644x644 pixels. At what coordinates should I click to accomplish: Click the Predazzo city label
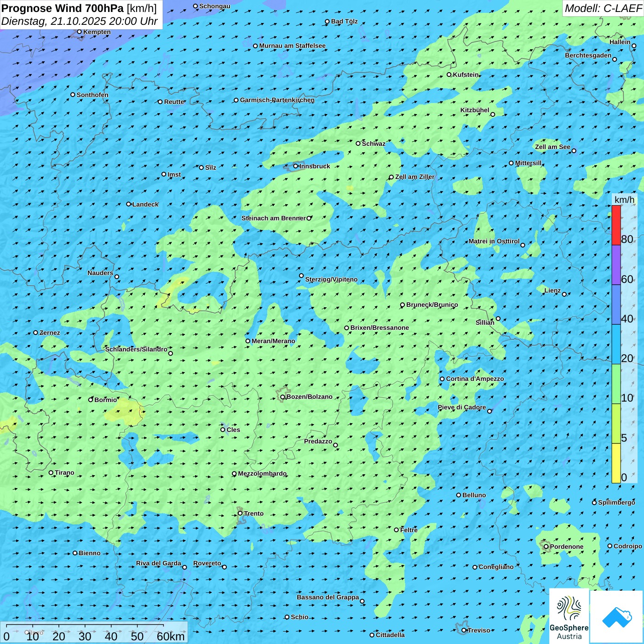coord(318,441)
